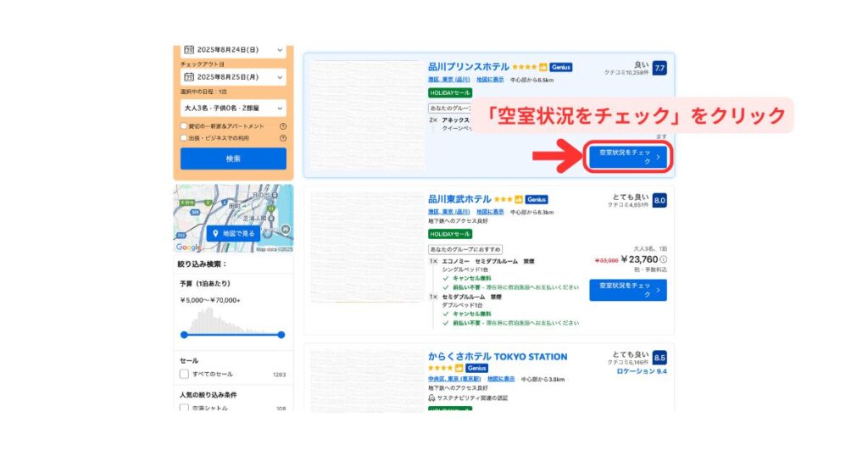Image resolution: width=868 pixels, height=456 pixels.
Task: Click the ¥5,000〜¥70,000+ budget range text
Action: (210, 301)
